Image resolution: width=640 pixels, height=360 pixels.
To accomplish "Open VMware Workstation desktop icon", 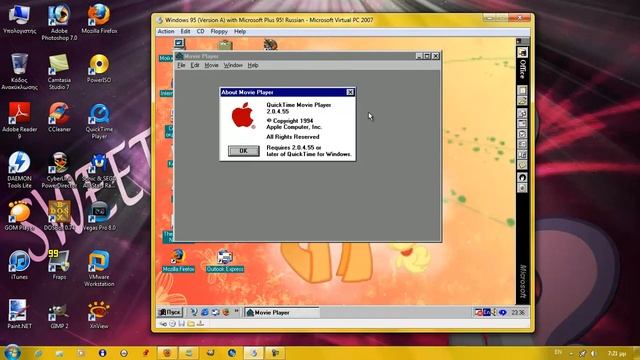I will tap(99, 269).
